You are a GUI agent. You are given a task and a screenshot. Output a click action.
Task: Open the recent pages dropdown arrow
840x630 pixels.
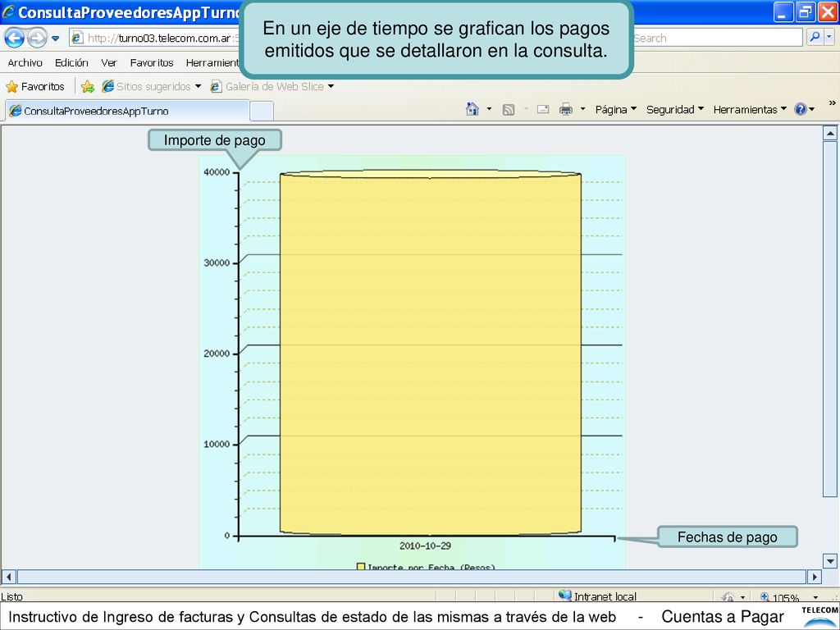point(55,39)
